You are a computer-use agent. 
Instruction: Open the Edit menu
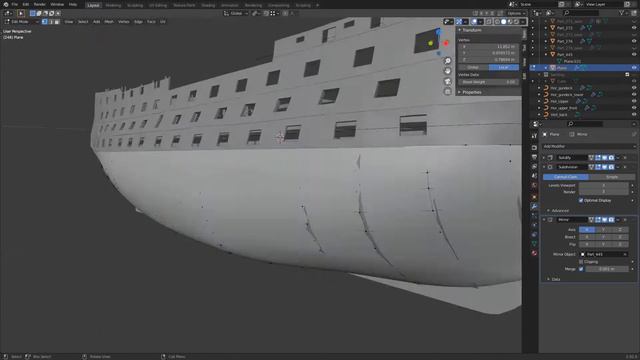pyautogui.click(x=26, y=4)
